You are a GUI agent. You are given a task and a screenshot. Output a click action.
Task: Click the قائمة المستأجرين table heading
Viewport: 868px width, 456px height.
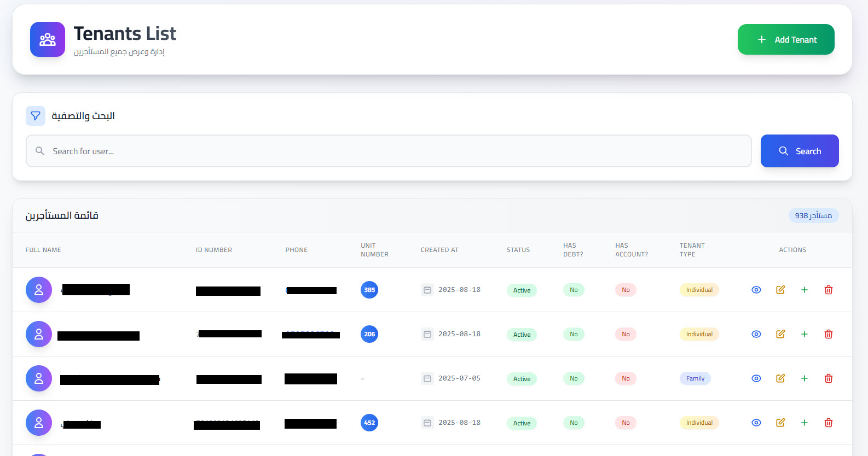[x=62, y=215]
